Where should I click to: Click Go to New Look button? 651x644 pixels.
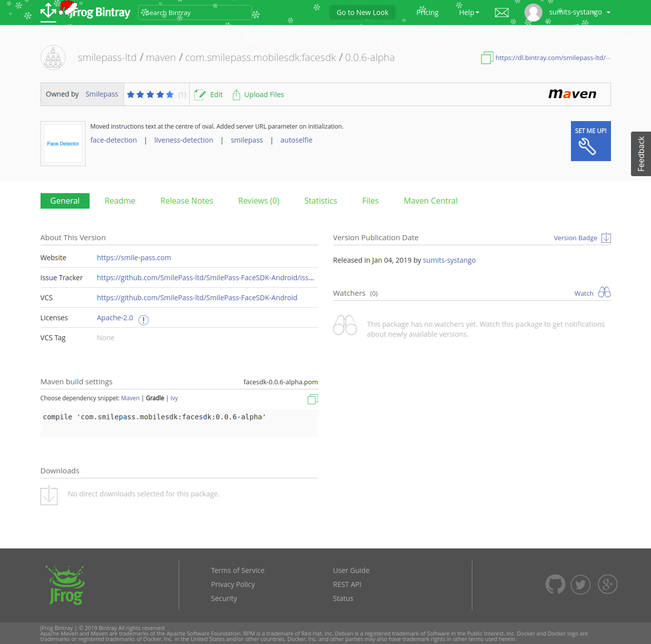pyautogui.click(x=362, y=13)
